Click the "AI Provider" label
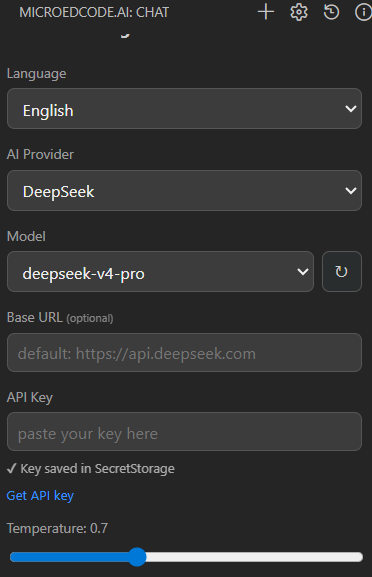The image size is (372, 577). click(40, 154)
